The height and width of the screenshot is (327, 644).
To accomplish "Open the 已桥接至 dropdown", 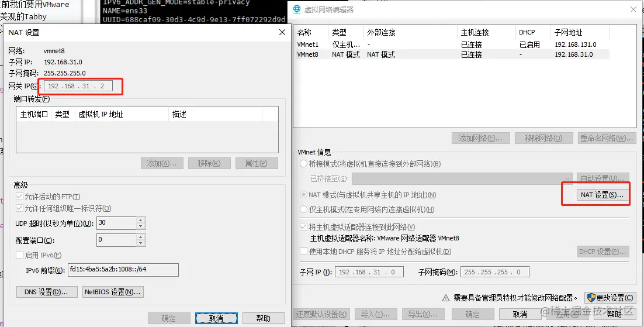I will pos(462,178).
